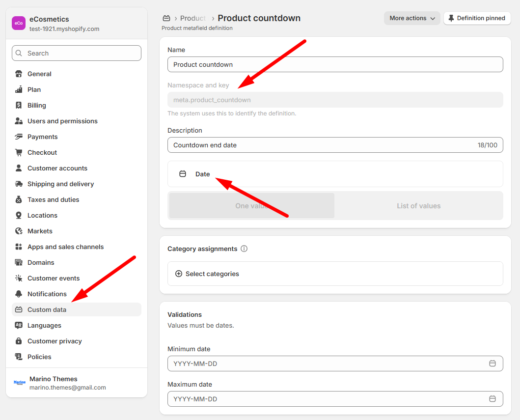Click the Date type calendar icon

[183, 174]
